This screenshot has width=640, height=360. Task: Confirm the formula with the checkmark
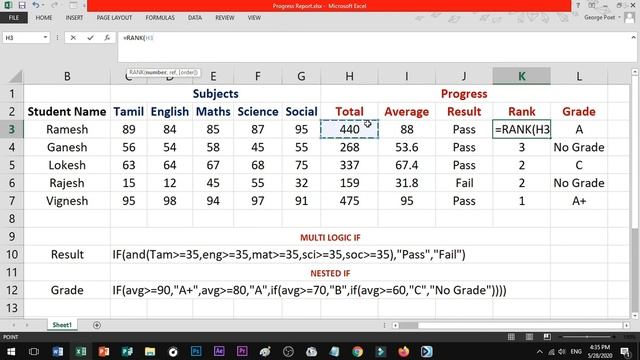[90, 38]
